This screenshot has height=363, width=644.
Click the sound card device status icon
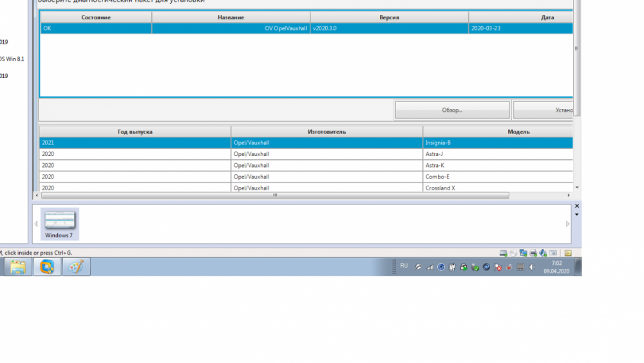point(543,253)
